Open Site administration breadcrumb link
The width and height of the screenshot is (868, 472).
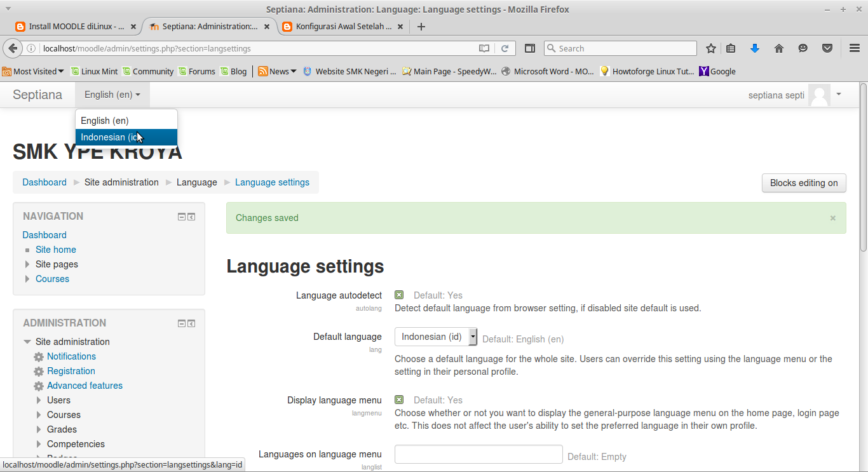tap(121, 182)
